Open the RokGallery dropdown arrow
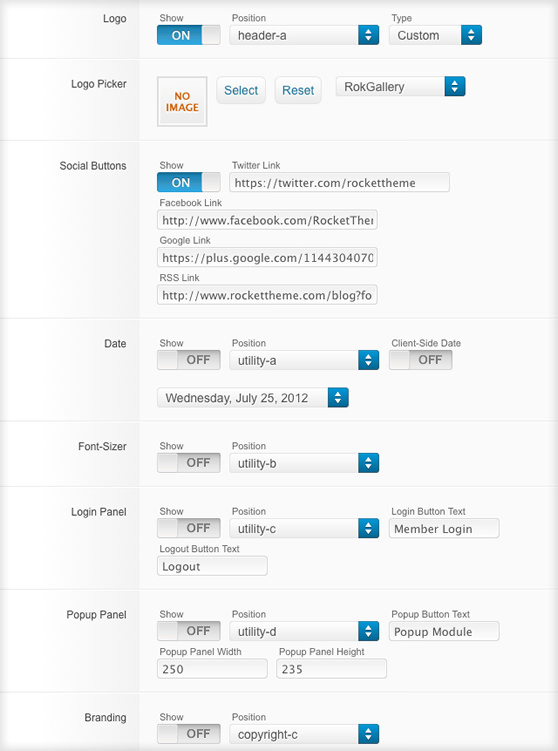558x751 pixels. (455, 86)
